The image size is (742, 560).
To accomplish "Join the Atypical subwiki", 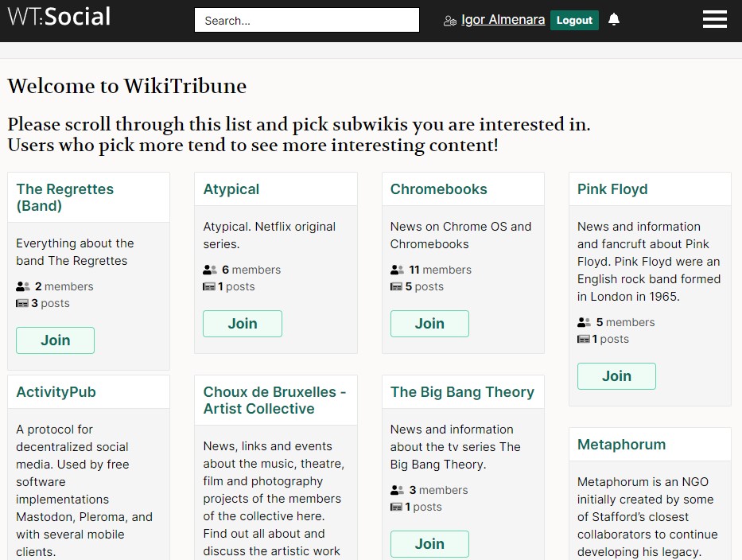I will (x=242, y=324).
